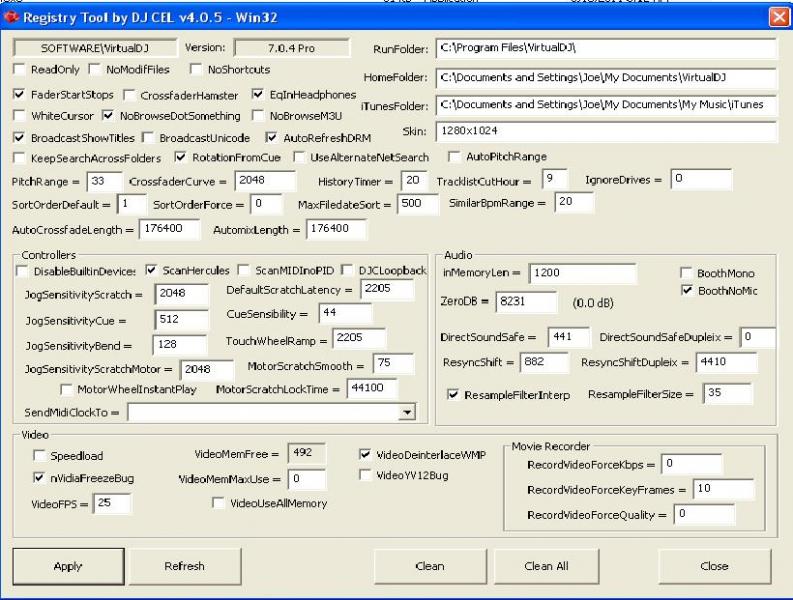Toggle VideoDeinterlaceWMP checkbox
The width and height of the screenshot is (793, 600).
[x=365, y=454]
